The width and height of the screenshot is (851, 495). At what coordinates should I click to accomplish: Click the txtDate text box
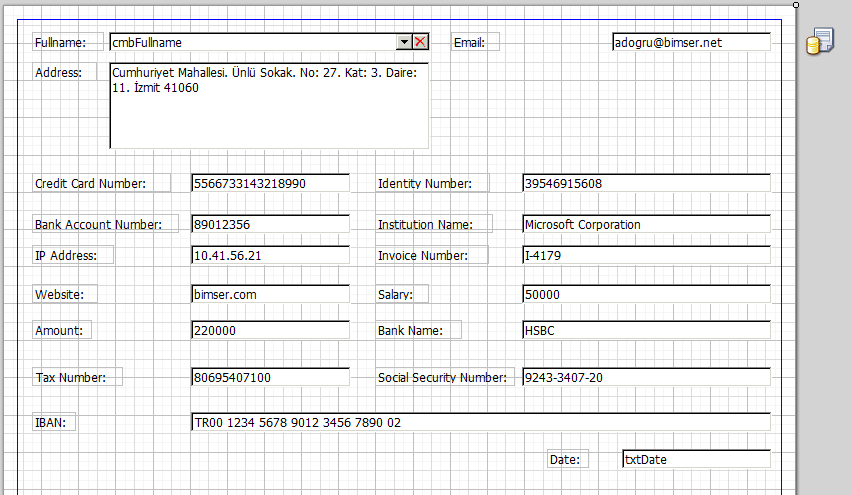pyautogui.click(x=696, y=459)
